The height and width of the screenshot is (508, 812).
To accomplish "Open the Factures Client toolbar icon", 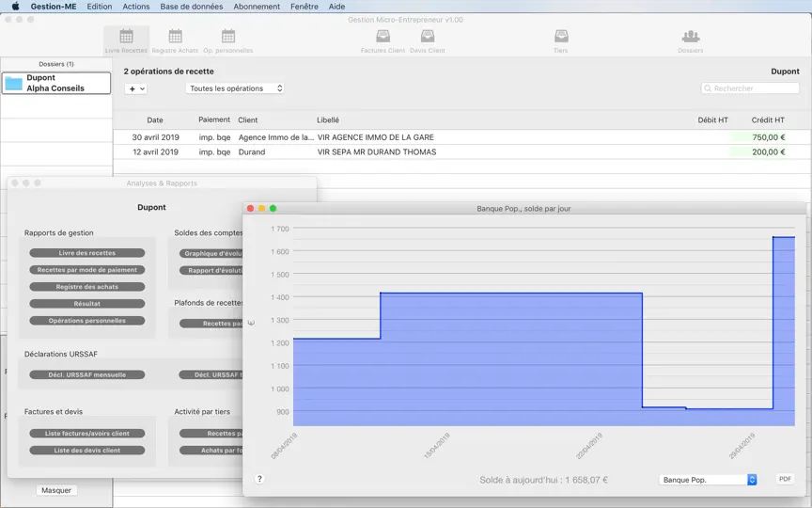I will click(x=383, y=40).
